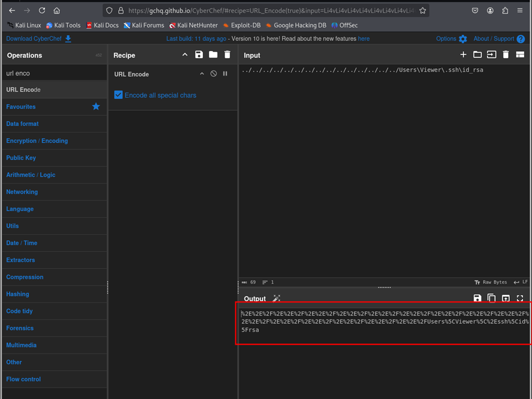
Task: Open the Raw Bytes input encoding selector
Action: coord(491,282)
